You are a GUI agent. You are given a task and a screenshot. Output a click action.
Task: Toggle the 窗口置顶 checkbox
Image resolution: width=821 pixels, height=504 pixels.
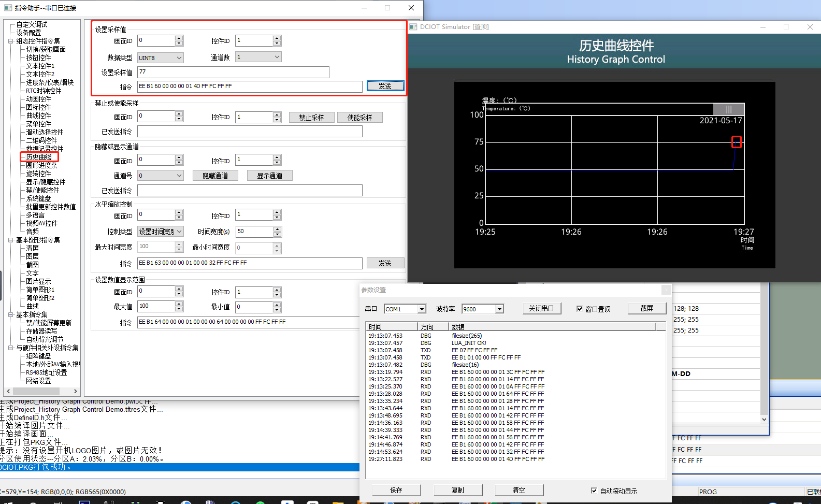point(580,309)
